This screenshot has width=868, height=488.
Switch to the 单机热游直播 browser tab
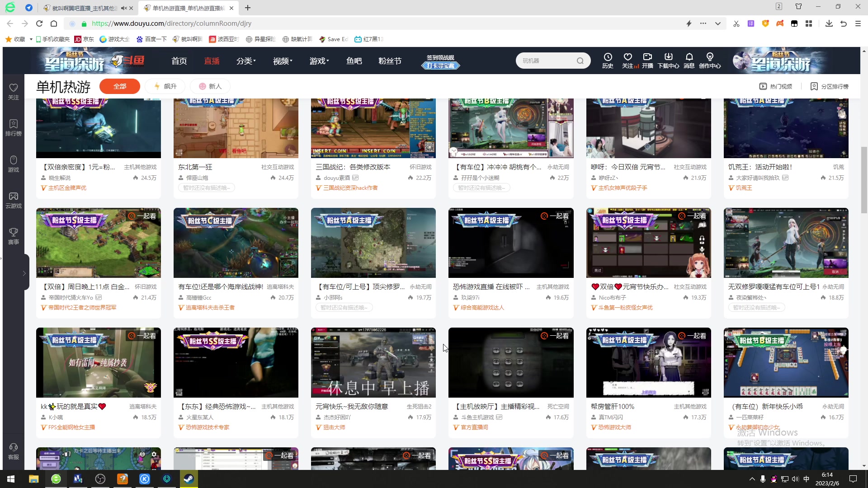pyautogui.click(x=189, y=8)
